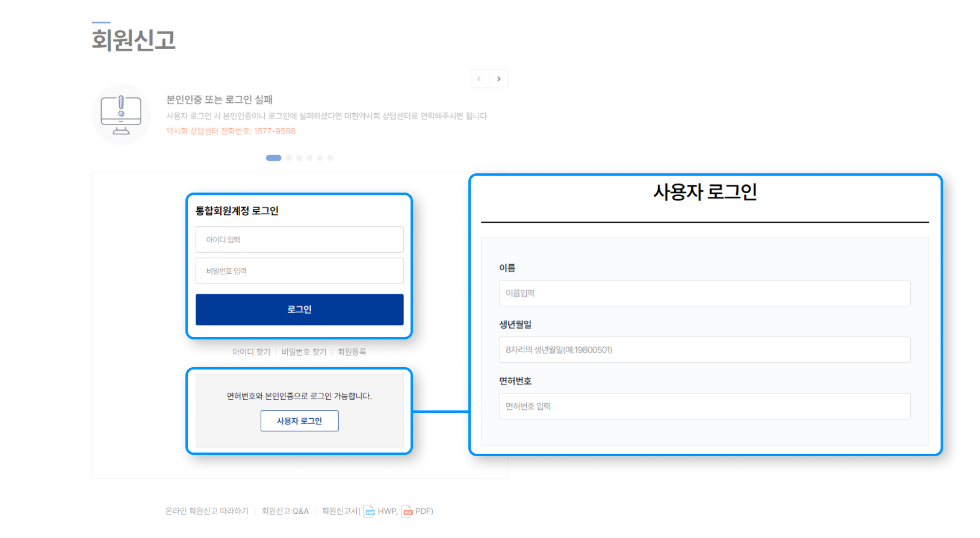The height and width of the screenshot is (538, 980).
Task: Click the 회원신고 page title
Action: (x=133, y=40)
